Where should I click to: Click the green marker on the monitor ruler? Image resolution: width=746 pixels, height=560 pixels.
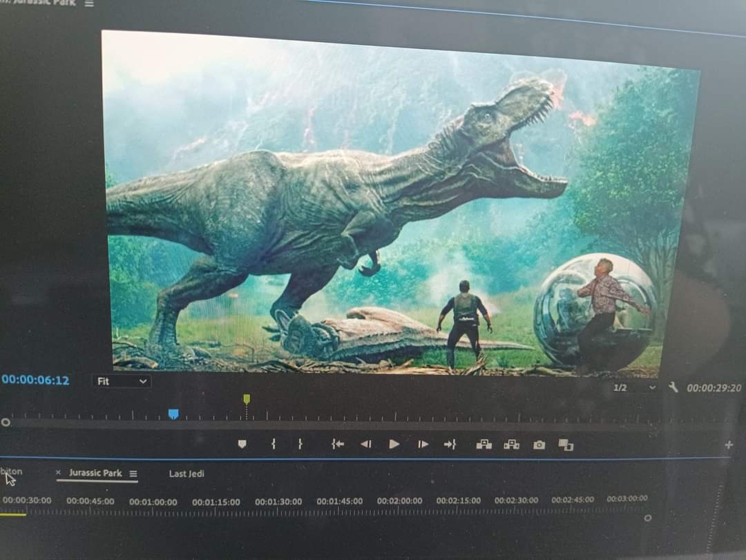pyautogui.click(x=247, y=399)
